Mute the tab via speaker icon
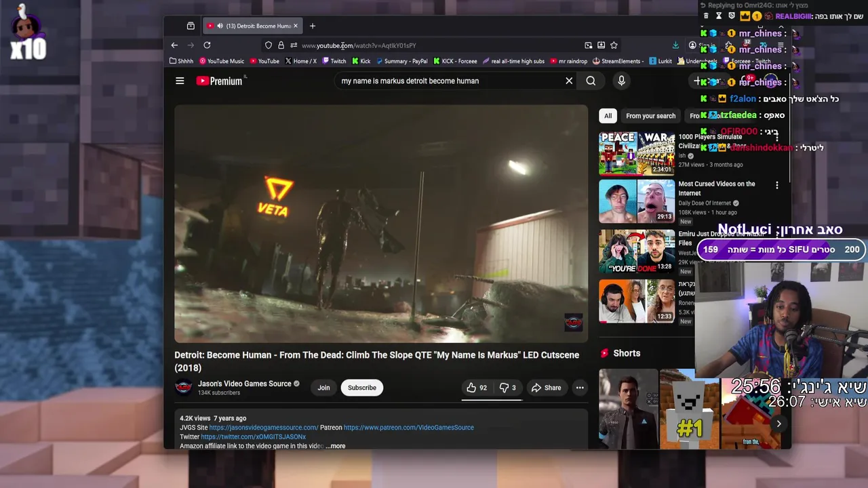Viewport: 868px width, 488px height. coord(220,26)
